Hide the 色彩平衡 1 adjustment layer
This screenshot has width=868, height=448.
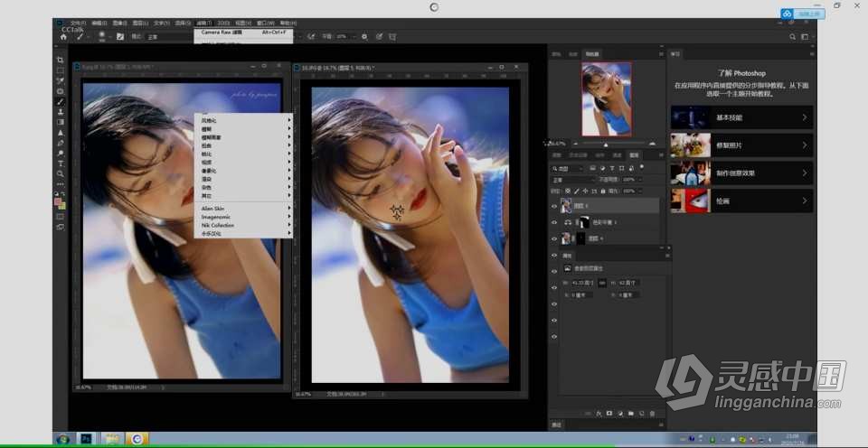click(554, 222)
